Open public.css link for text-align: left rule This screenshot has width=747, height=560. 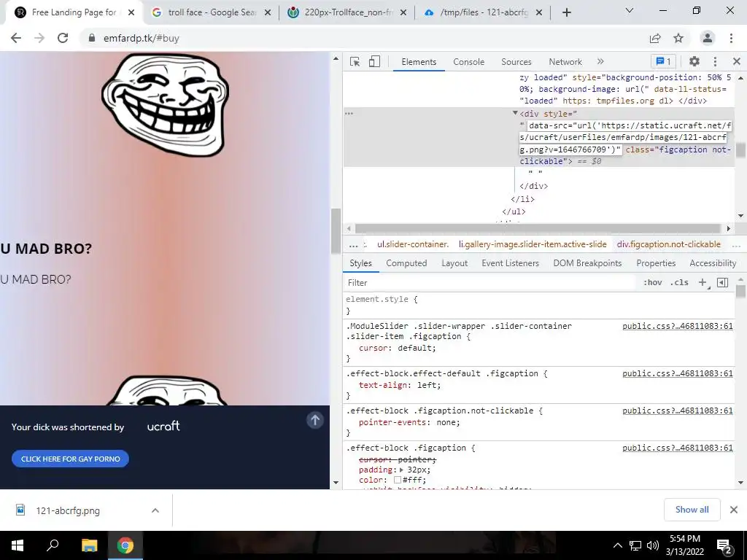[x=678, y=374]
